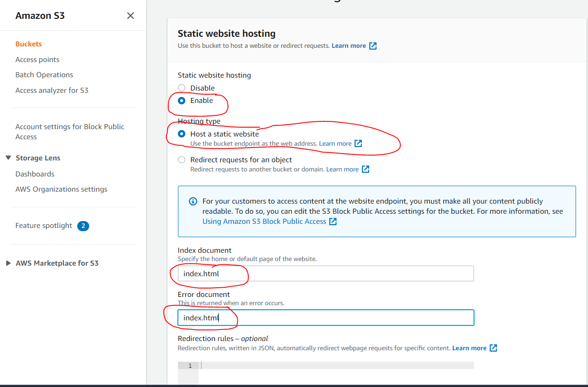
Task: Click the Amazon S3 sidebar title
Action: [x=40, y=16]
